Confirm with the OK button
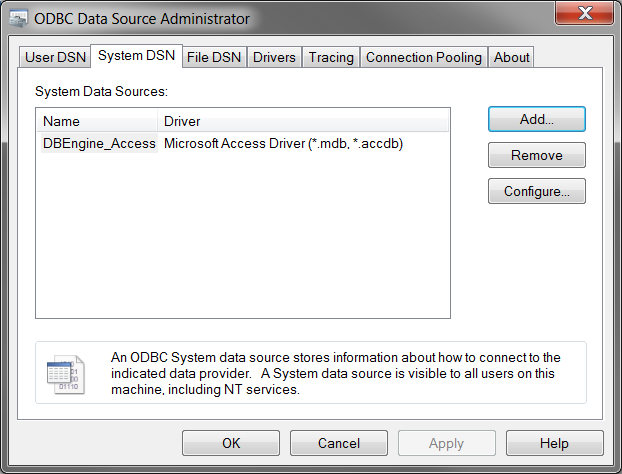Image resolution: width=622 pixels, height=474 pixels. pyautogui.click(x=231, y=443)
